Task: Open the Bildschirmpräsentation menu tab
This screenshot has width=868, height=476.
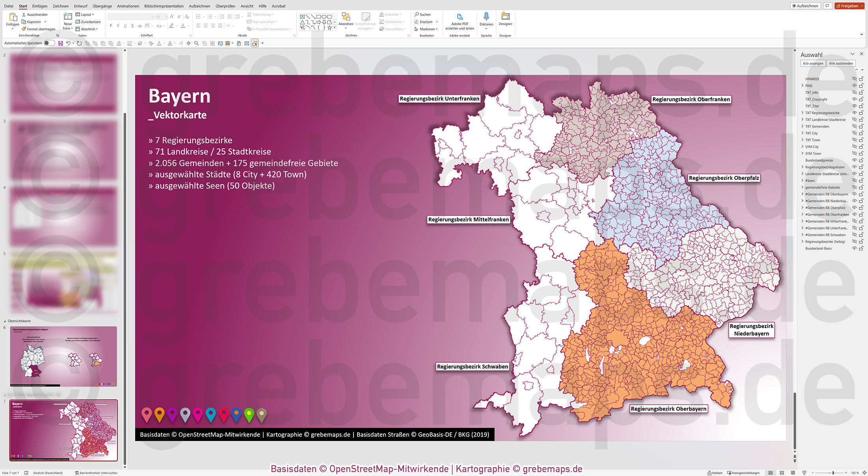Action: pyautogui.click(x=164, y=6)
